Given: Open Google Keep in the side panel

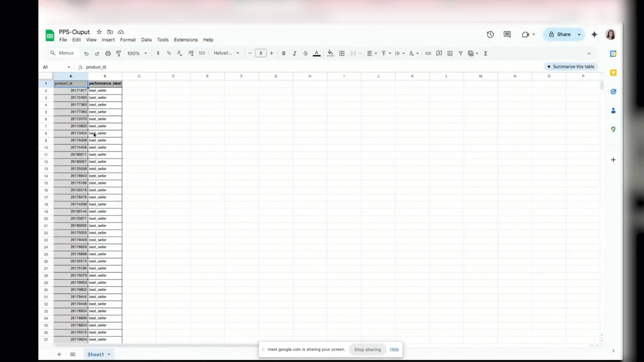Looking at the screenshot, I should pyautogui.click(x=614, y=73).
